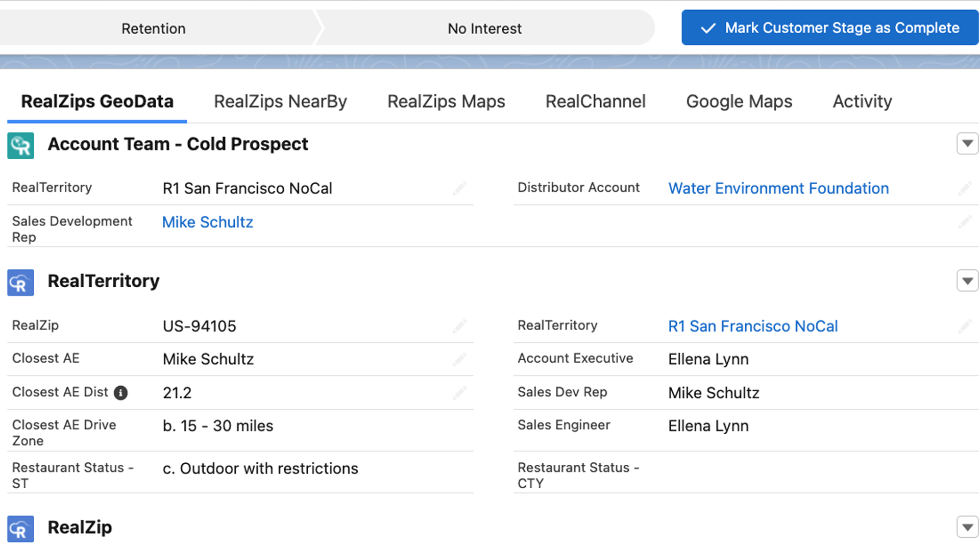This screenshot has width=980, height=551.
Task: Click the RealZip section heading
Action: 80,528
